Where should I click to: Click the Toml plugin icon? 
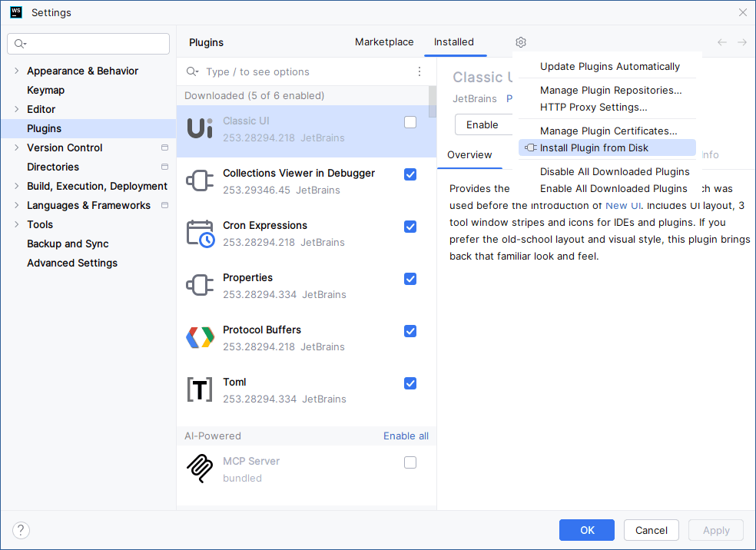pyautogui.click(x=200, y=390)
